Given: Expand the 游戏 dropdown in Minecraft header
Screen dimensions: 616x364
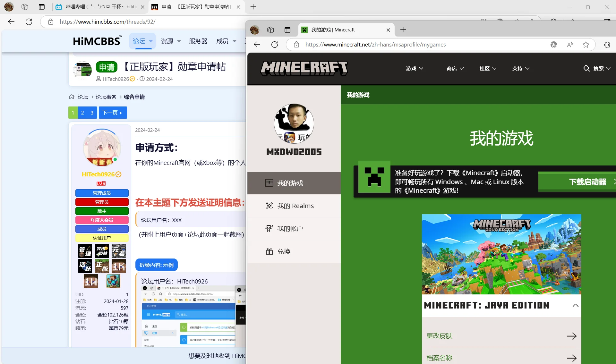Looking at the screenshot, I should tap(415, 68).
